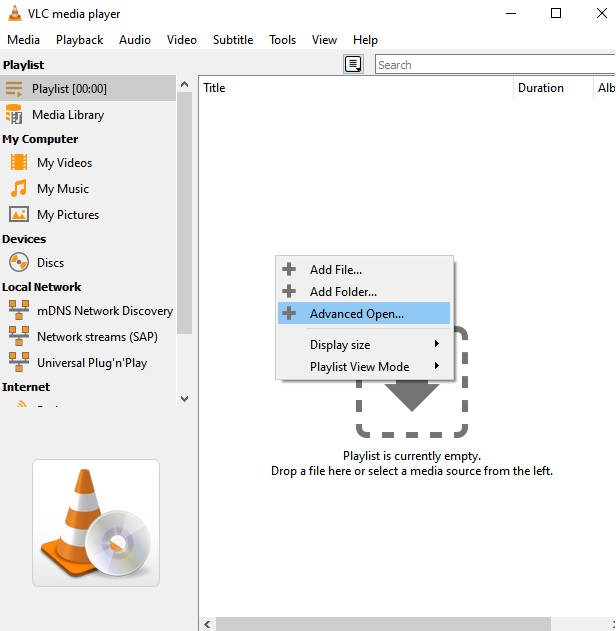Click the Media Library database icon
This screenshot has width=616, height=631.
click(14, 114)
